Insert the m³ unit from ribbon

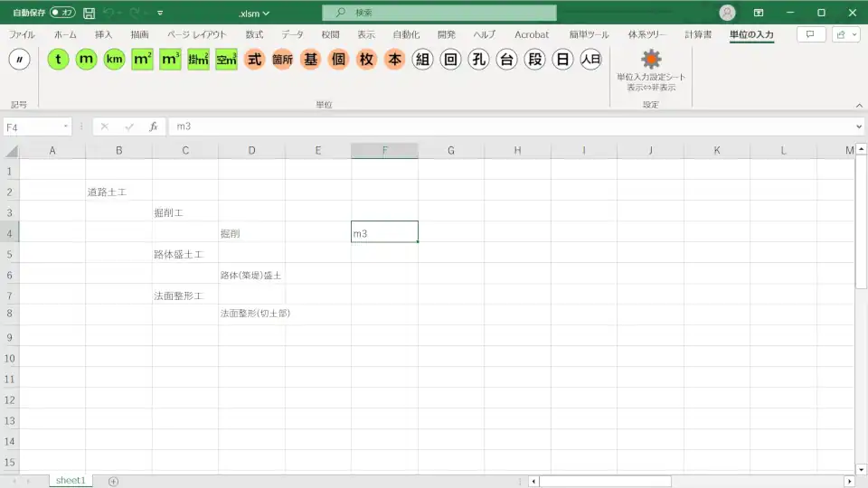pyautogui.click(x=170, y=60)
